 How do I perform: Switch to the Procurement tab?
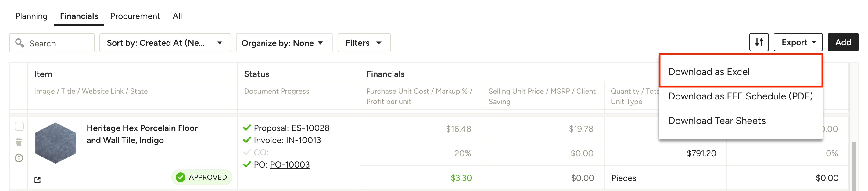point(135,16)
